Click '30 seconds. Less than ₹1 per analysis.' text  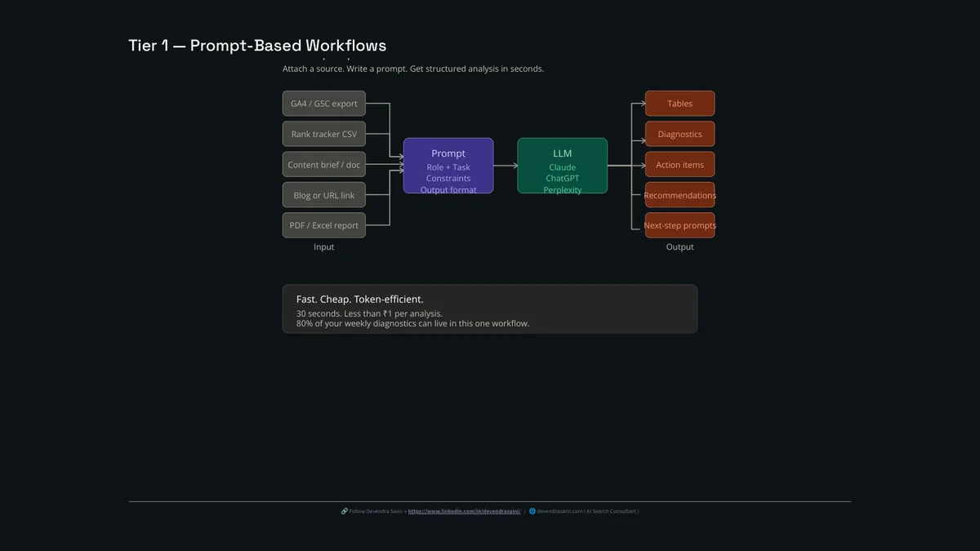click(x=369, y=313)
